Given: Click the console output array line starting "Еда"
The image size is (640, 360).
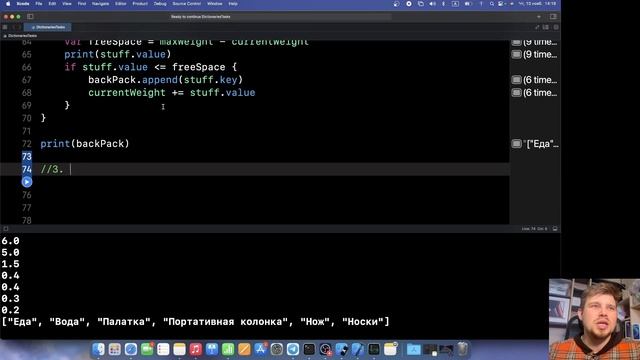Looking at the screenshot, I should 196,322.
